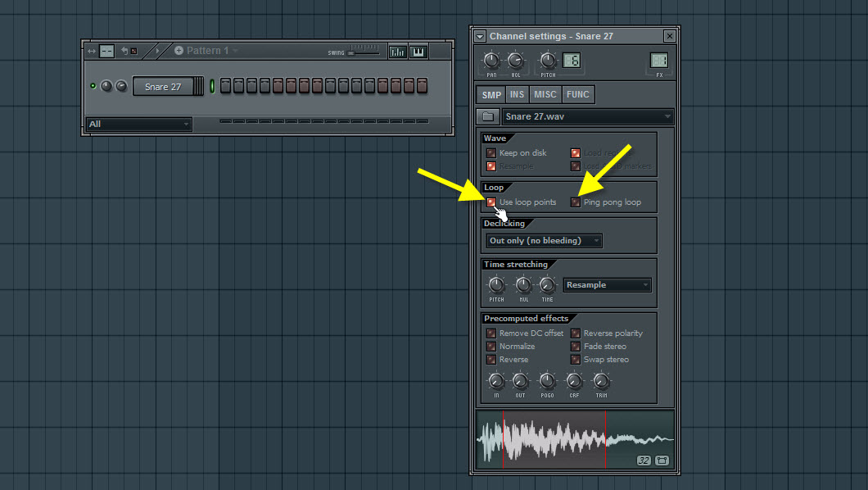The width and height of the screenshot is (868, 490).
Task: Select the FUNC tab in channel settings
Action: point(577,94)
